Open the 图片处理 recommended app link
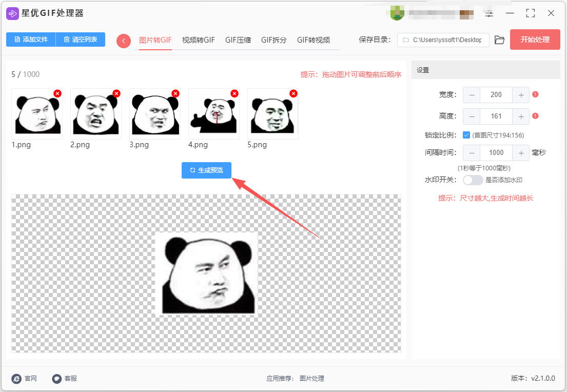The width and height of the screenshot is (567, 392). 311,379
